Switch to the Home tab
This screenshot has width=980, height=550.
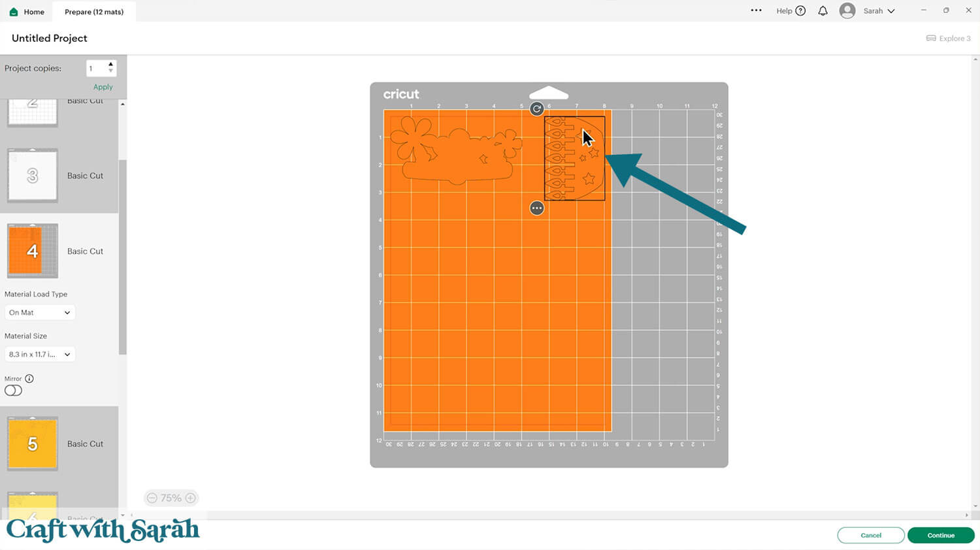(27, 12)
